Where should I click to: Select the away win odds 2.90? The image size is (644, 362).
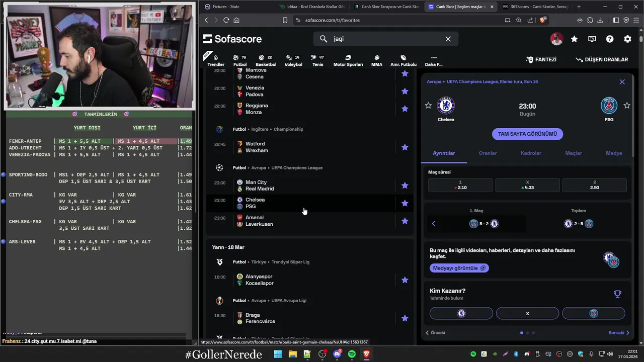click(595, 185)
